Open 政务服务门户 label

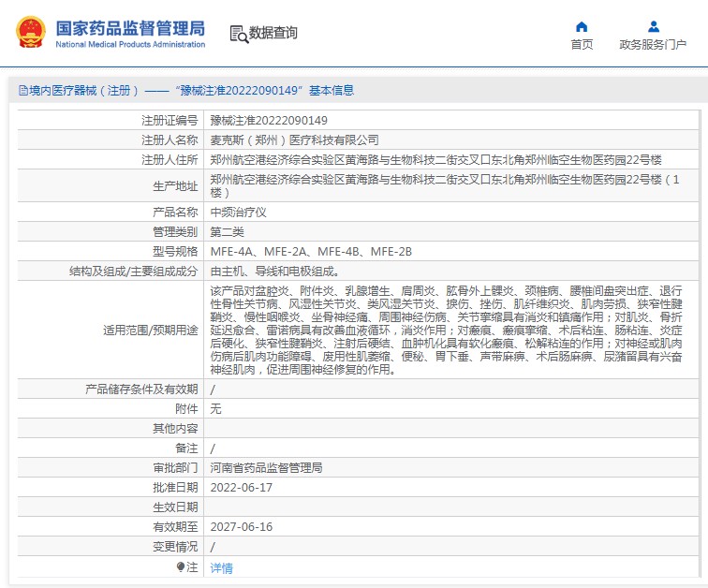653,44
